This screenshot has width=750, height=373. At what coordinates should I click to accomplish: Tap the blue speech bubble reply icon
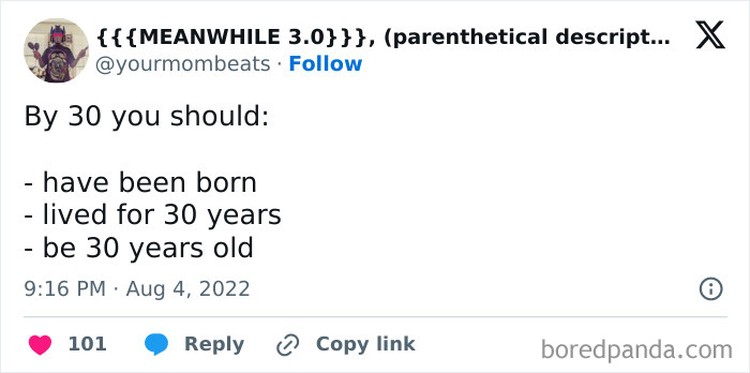pos(156,345)
